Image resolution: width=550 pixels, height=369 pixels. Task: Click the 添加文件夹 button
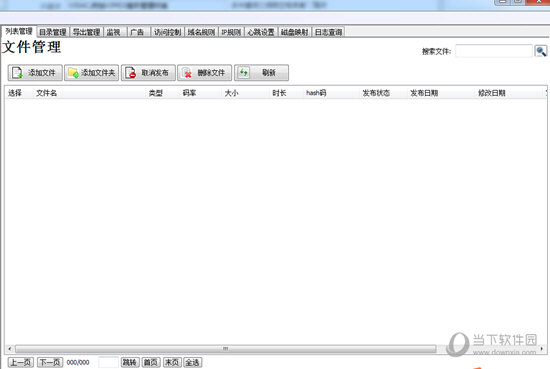click(x=92, y=73)
